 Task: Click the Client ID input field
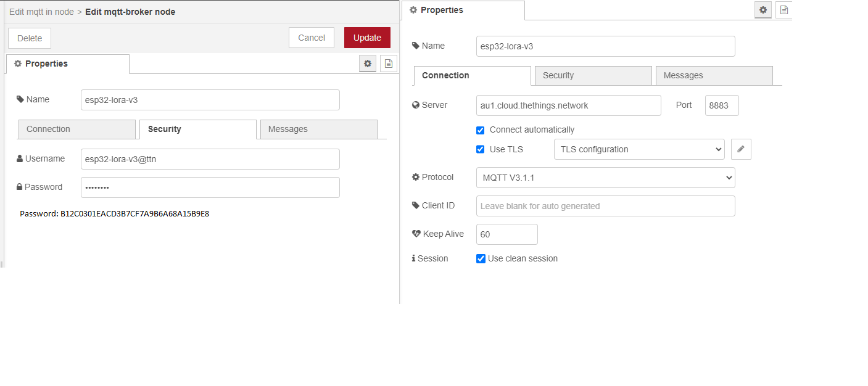click(x=605, y=206)
